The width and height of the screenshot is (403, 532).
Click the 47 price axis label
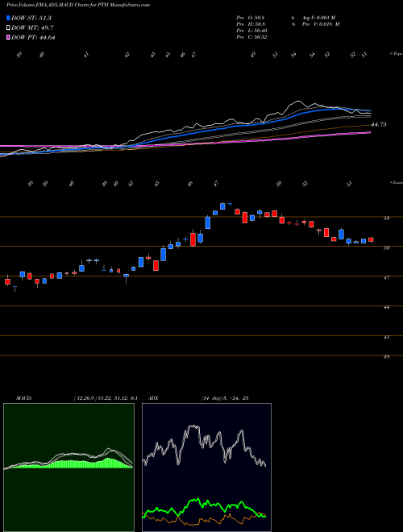[x=387, y=277]
